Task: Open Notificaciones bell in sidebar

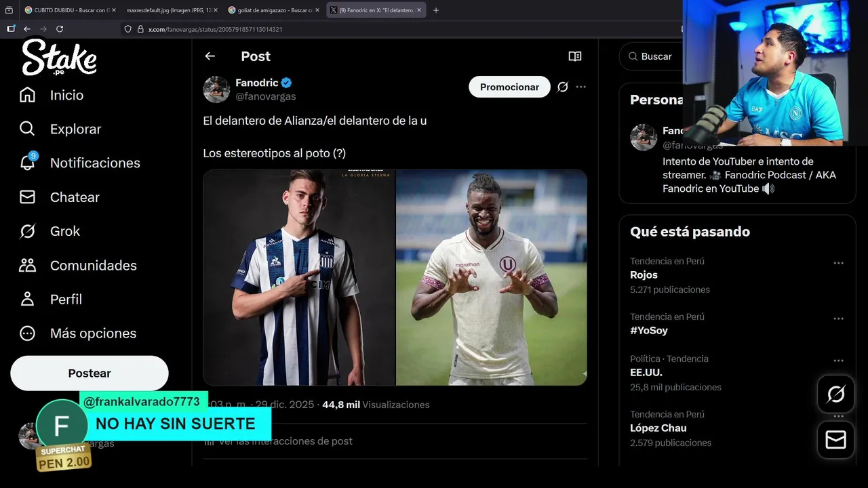Action: [28, 163]
